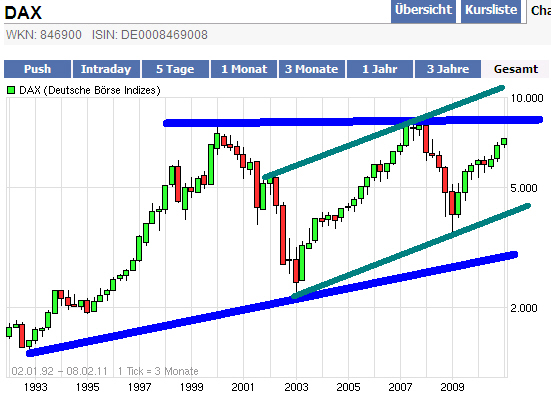Click the 2009 x-axis label
The width and height of the screenshot is (551, 395).
[x=452, y=387]
